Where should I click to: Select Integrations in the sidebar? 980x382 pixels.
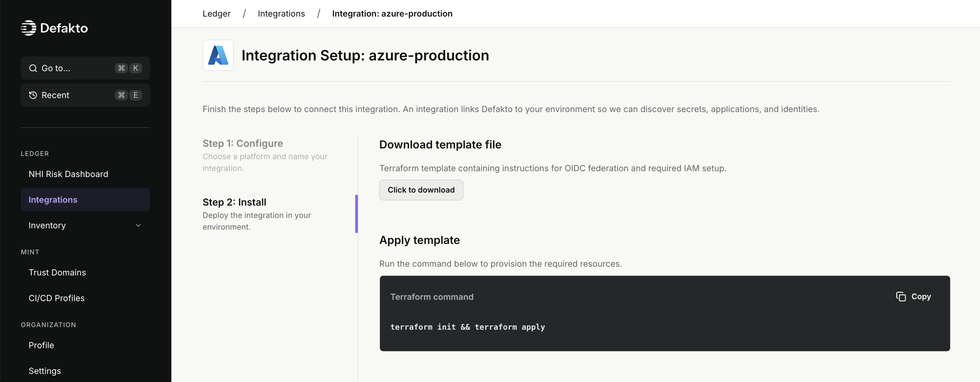click(85, 200)
